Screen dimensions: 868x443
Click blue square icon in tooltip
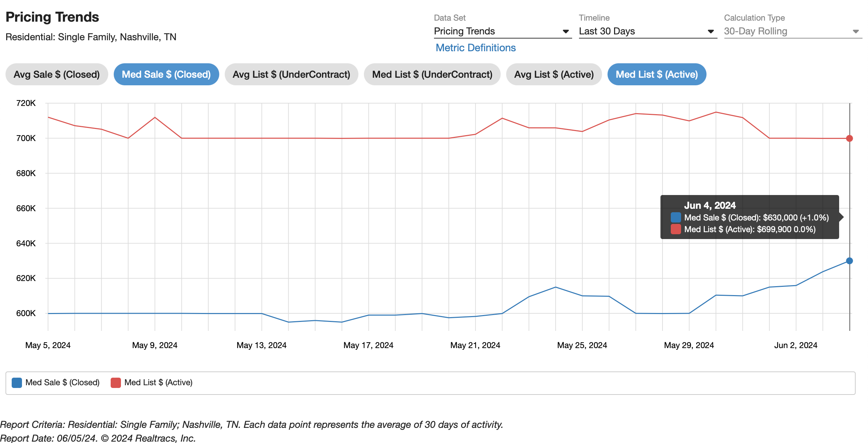676,217
